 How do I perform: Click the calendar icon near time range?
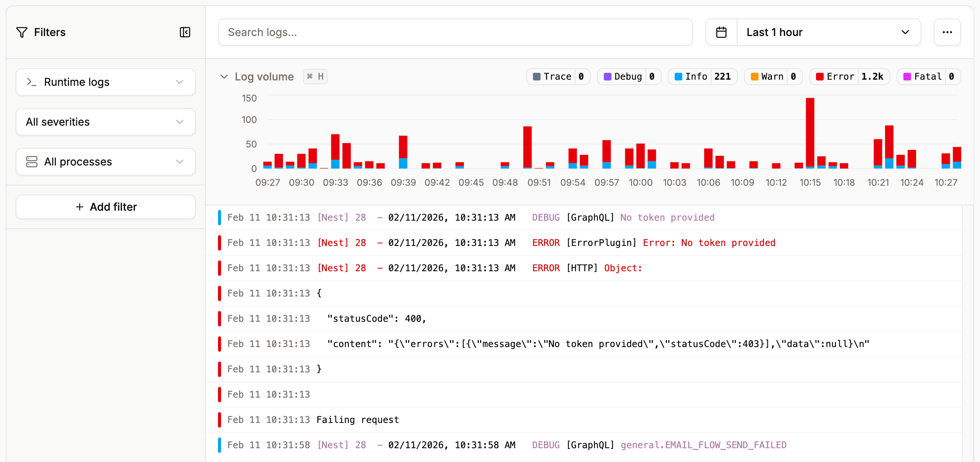pyautogui.click(x=722, y=32)
